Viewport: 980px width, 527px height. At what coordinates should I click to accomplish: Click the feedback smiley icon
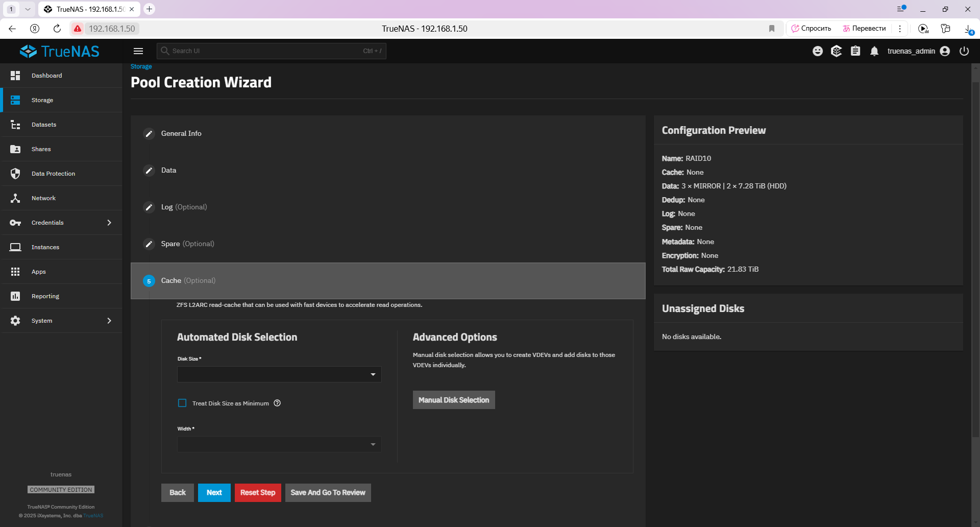click(818, 51)
